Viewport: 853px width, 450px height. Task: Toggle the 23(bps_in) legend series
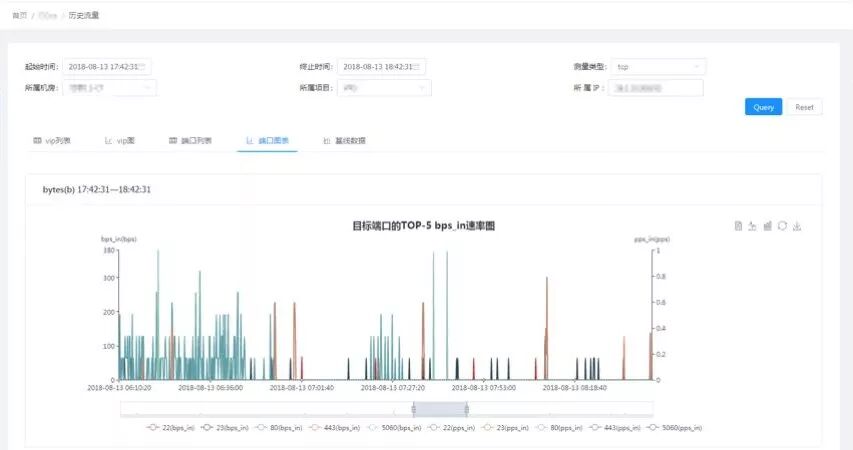pyautogui.click(x=225, y=428)
